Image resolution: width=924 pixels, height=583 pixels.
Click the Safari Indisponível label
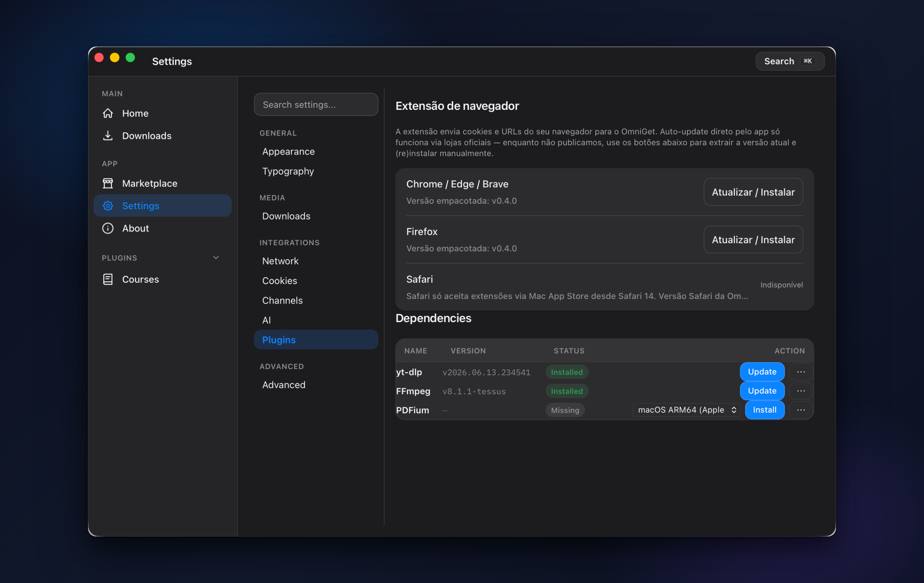click(x=781, y=285)
